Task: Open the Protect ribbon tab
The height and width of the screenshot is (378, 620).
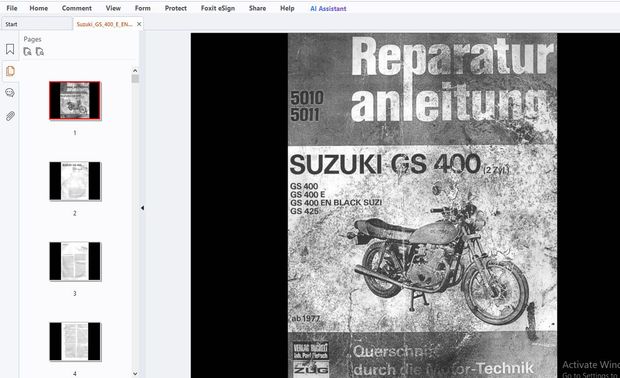Action: [x=176, y=8]
